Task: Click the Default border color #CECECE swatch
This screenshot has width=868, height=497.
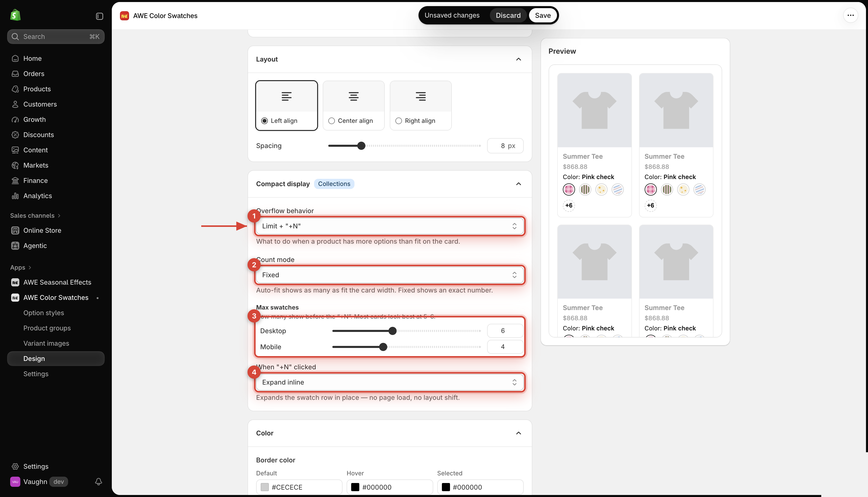Action: point(265,487)
